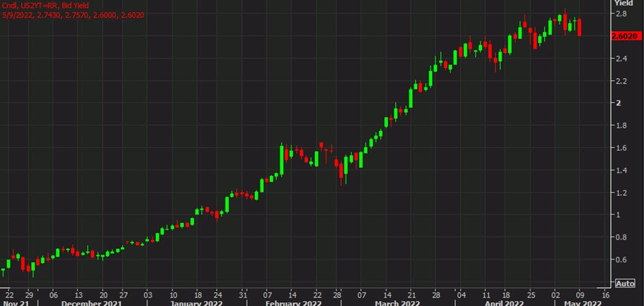Click the 0.6 yield axis label

tap(620, 260)
